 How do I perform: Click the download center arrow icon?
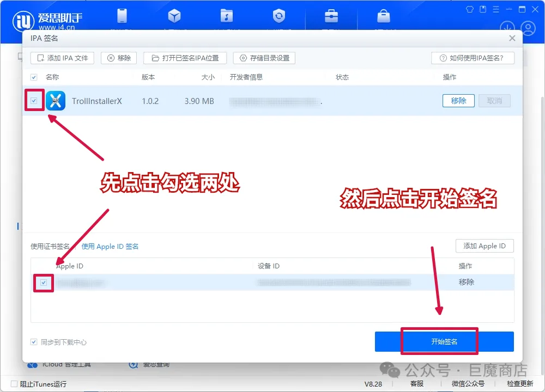point(507,28)
